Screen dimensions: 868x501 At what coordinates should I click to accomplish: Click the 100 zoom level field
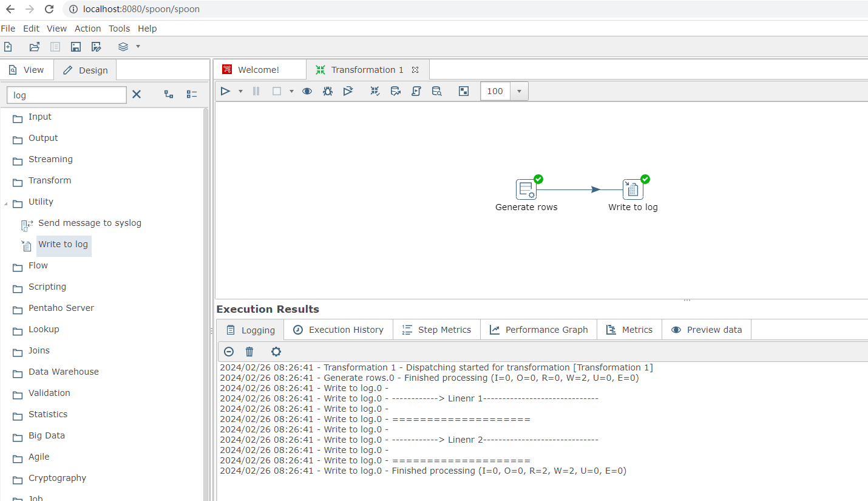495,91
